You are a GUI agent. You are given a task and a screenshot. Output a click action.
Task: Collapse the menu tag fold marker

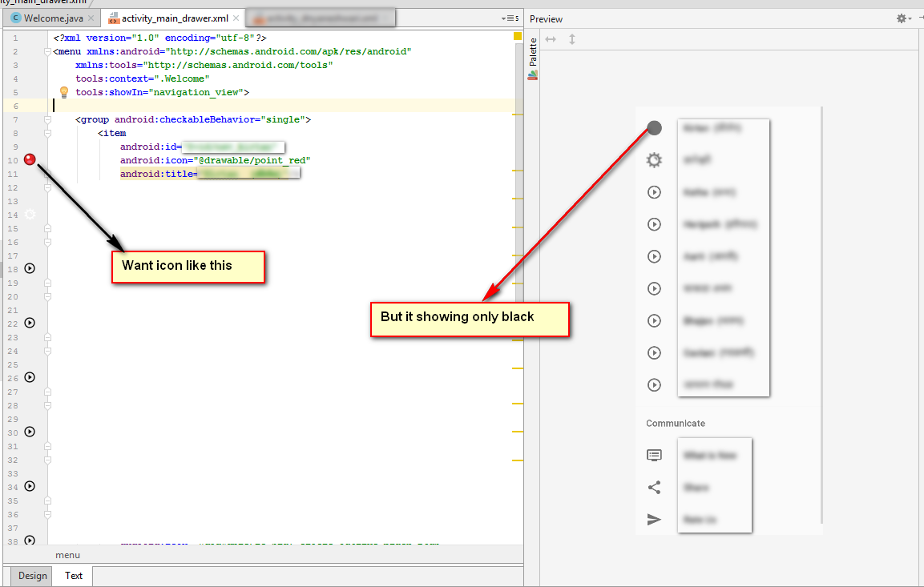coord(47,51)
